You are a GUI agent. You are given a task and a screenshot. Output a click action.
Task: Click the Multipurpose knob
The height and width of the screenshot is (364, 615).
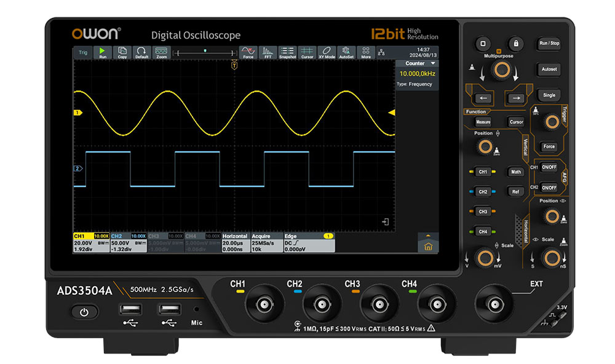click(x=502, y=70)
